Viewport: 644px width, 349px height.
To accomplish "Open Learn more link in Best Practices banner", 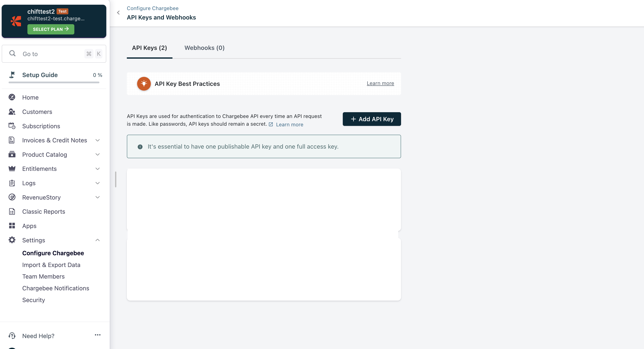I will point(380,83).
